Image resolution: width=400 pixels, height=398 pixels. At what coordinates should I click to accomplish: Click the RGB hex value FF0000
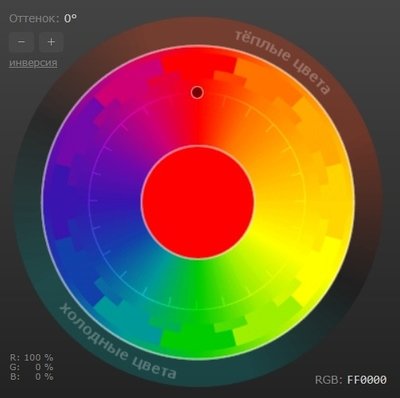367,380
